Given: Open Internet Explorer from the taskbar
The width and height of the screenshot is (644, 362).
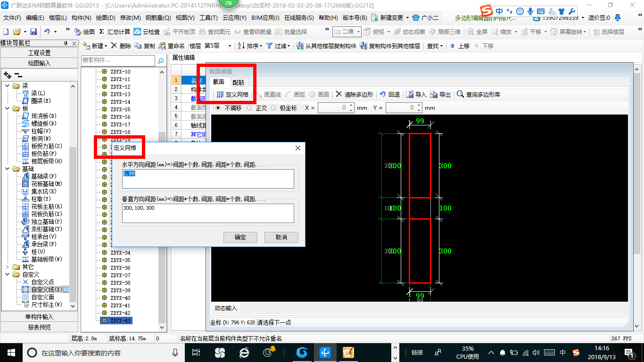Looking at the screenshot, I should click(x=244, y=352).
